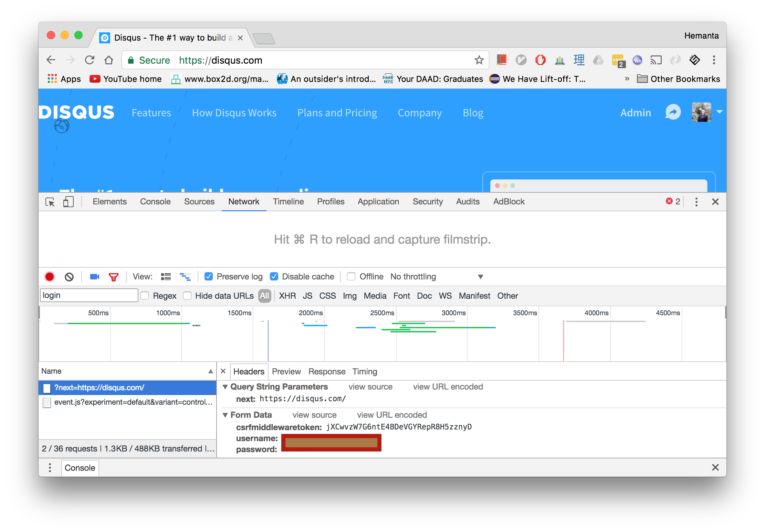Image resolution: width=765 pixels, height=532 pixels.
Task: Click the browser back arrow
Action: click(51, 60)
